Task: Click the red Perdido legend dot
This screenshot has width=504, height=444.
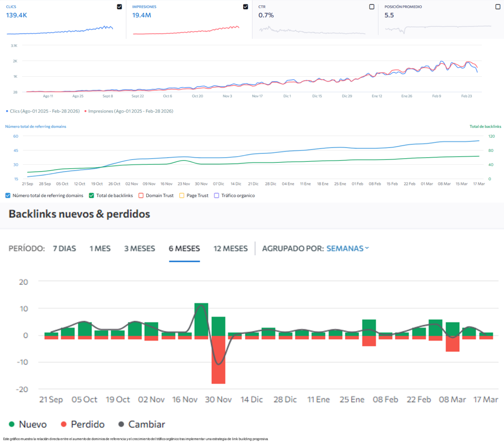Action: pos(64,424)
